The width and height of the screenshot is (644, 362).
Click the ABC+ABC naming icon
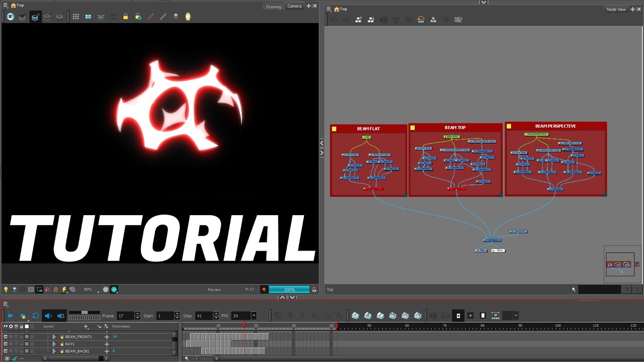pos(458,20)
